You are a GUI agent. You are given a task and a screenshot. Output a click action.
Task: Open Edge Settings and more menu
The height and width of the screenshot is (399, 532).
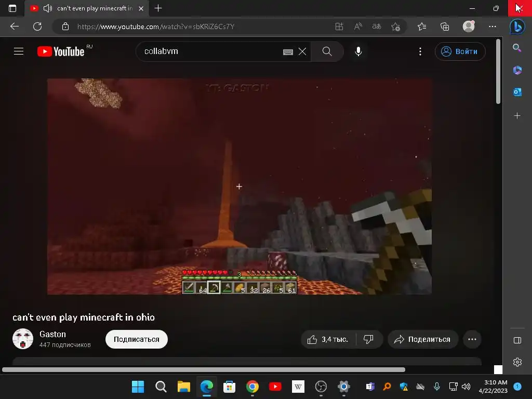tap(493, 26)
